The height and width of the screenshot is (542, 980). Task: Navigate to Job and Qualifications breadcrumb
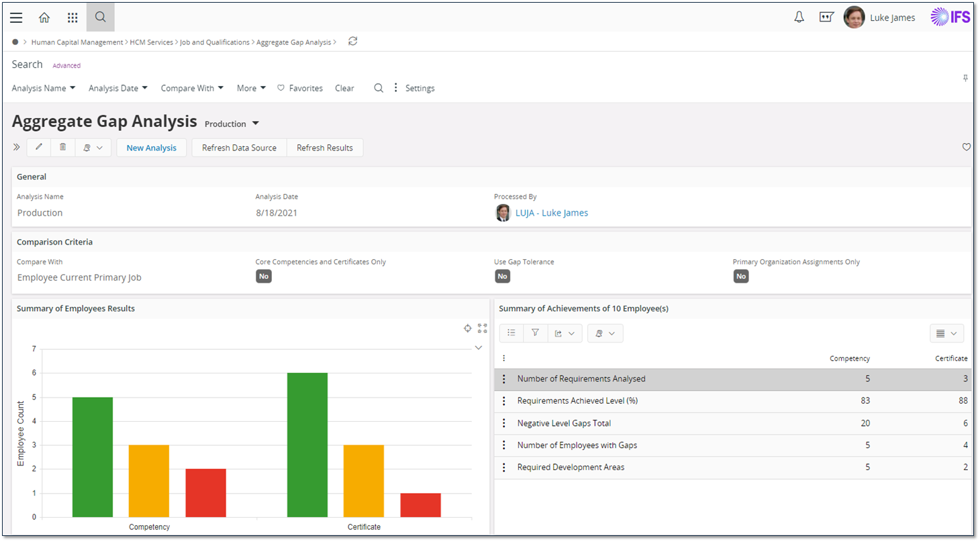click(215, 42)
